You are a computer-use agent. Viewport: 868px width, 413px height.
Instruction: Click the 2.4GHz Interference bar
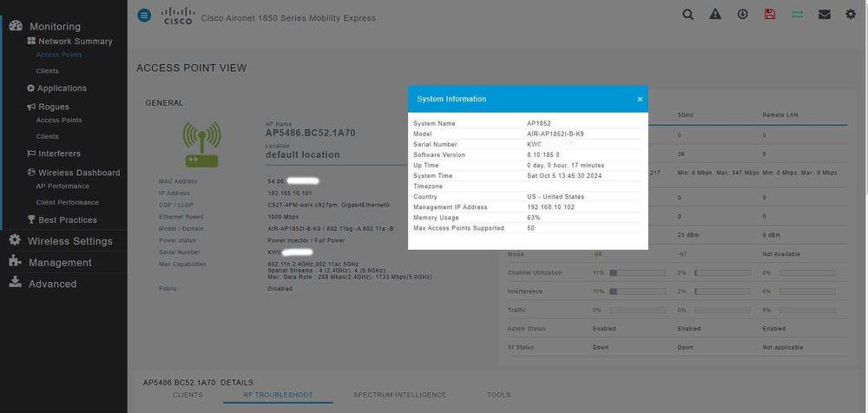point(638,292)
